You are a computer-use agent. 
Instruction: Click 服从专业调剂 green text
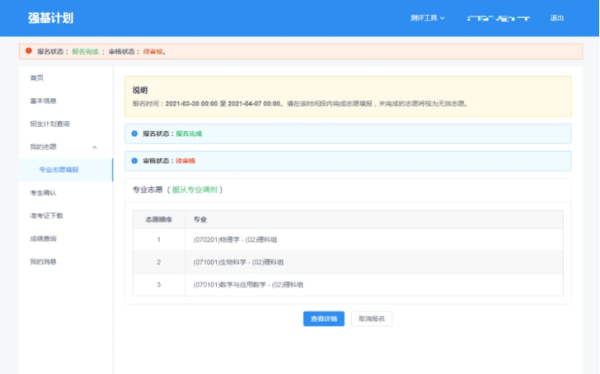click(195, 189)
